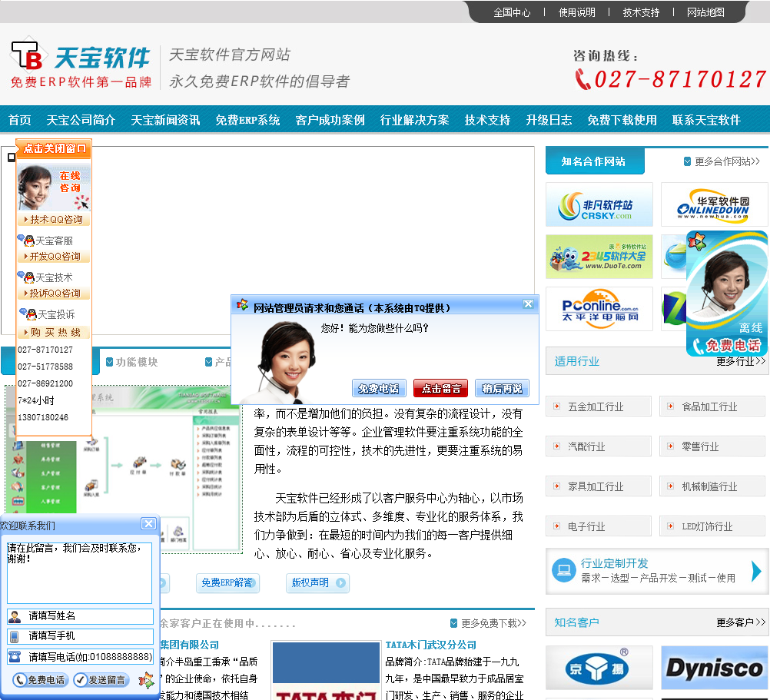Image resolution: width=770 pixels, height=700 pixels.
Task: Open 技术QQ咨询 section
Action: coord(54,220)
